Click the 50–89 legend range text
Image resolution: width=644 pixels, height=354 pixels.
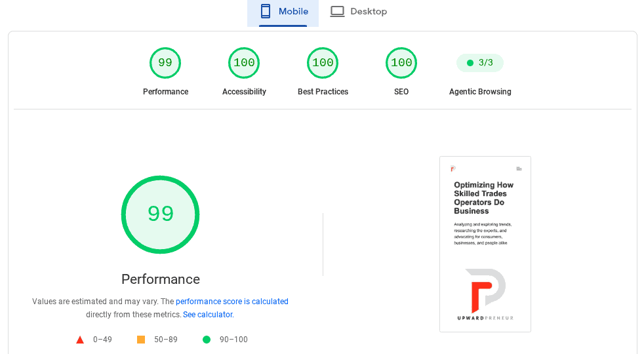[x=166, y=340]
